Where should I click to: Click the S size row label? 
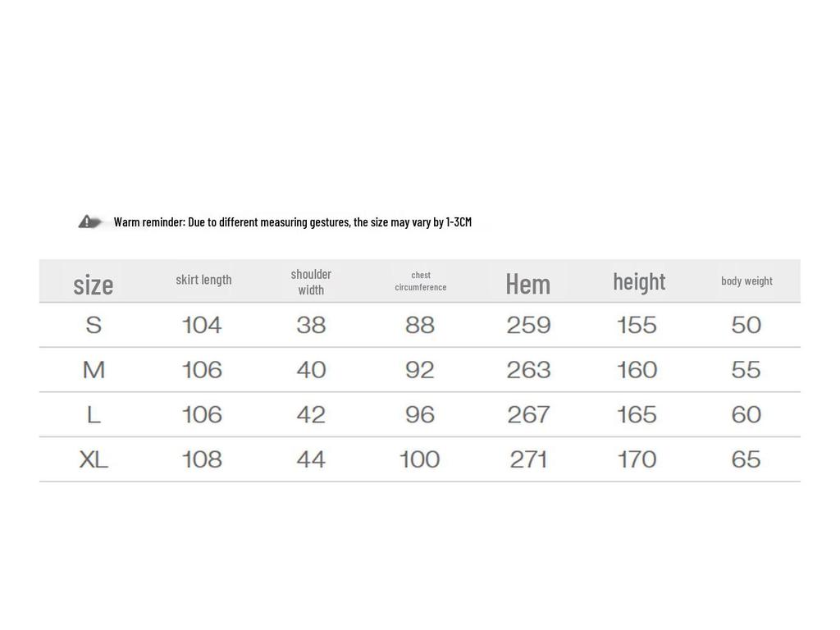pyautogui.click(x=94, y=325)
